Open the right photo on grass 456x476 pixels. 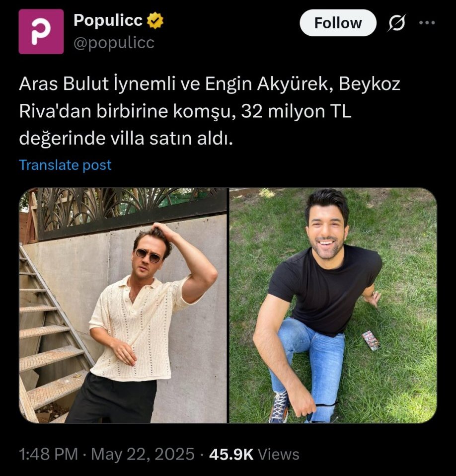point(332,305)
